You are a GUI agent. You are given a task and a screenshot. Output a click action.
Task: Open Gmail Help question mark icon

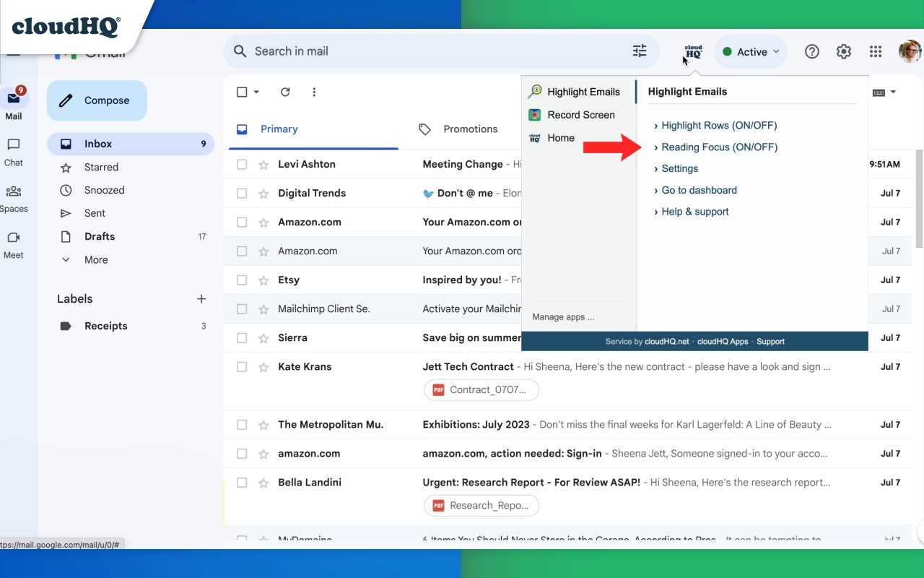coord(812,51)
